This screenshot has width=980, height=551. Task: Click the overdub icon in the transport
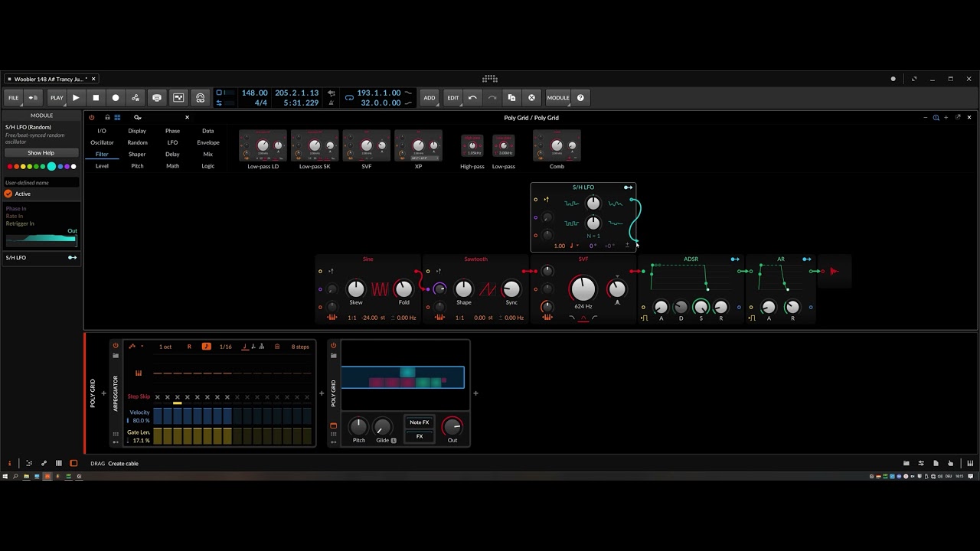(x=157, y=97)
